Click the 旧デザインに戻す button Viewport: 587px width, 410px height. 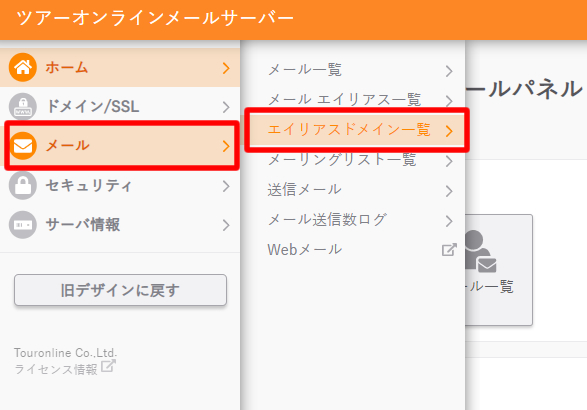tap(120, 290)
